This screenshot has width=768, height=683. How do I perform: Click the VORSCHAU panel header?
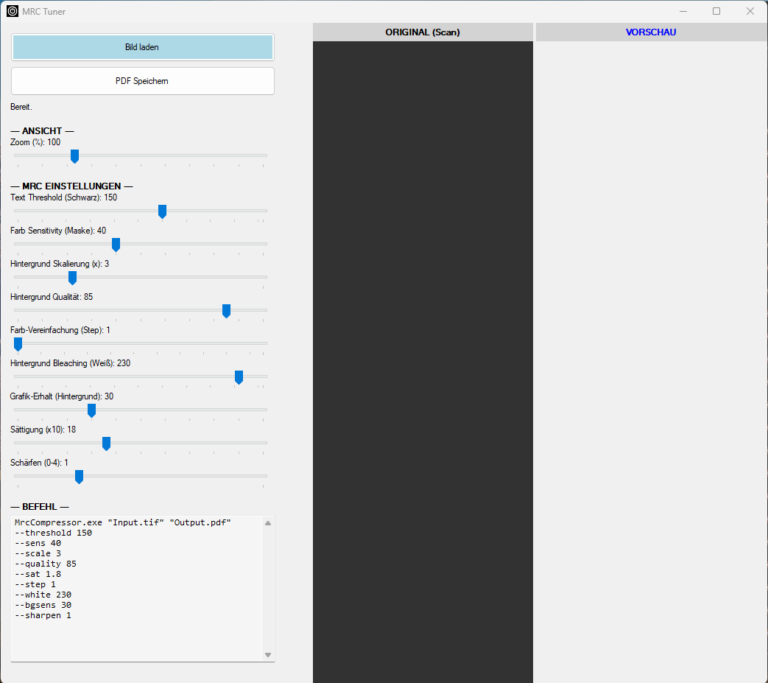pyautogui.click(x=651, y=32)
